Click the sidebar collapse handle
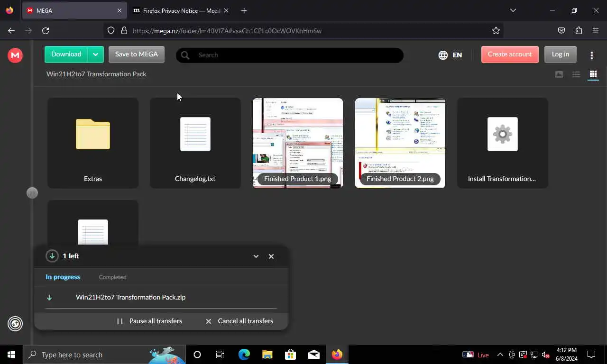Viewport: 607px width, 364px height. pos(32,193)
